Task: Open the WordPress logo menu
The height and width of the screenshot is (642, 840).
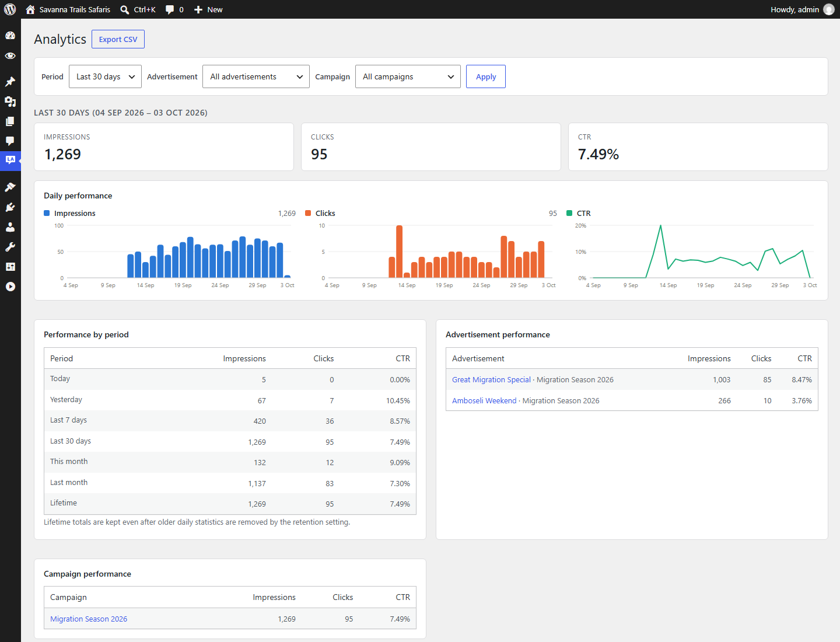Action: click(x=10, y=9)
